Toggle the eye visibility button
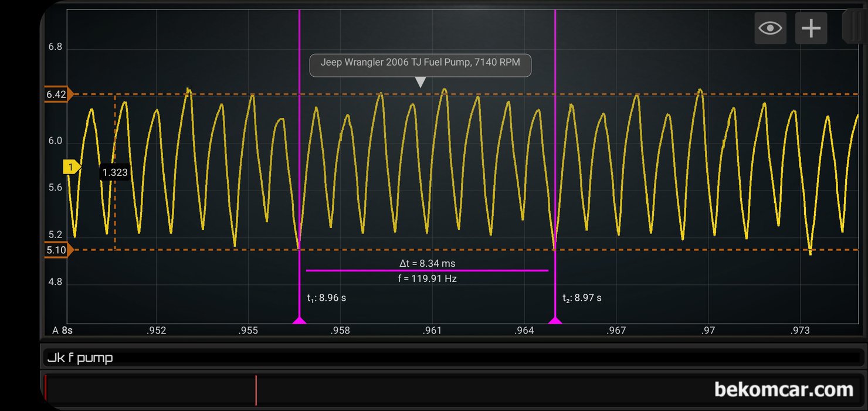Viewport: 868px width, 411px height. (x=769, y=28)
